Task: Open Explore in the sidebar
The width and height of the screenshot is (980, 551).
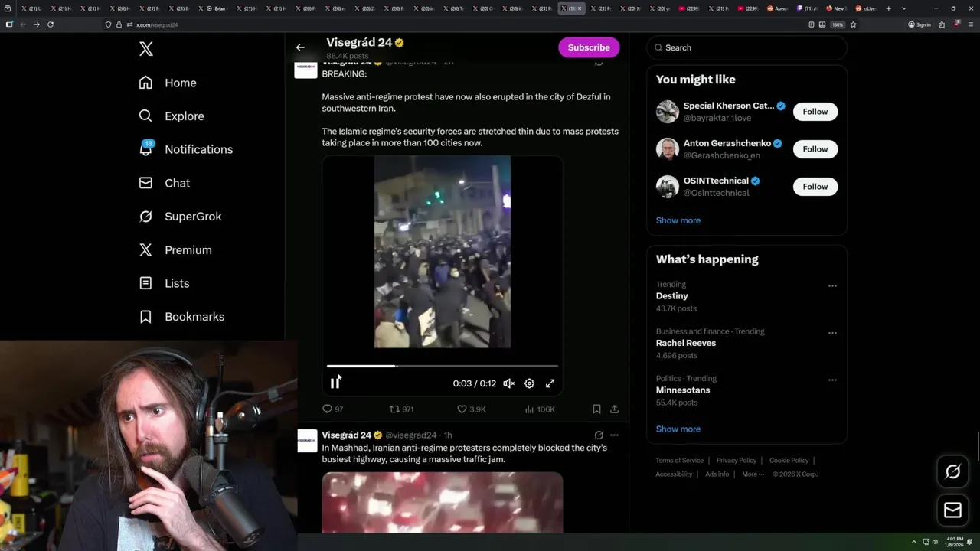Action: click(x=171, y=116)
